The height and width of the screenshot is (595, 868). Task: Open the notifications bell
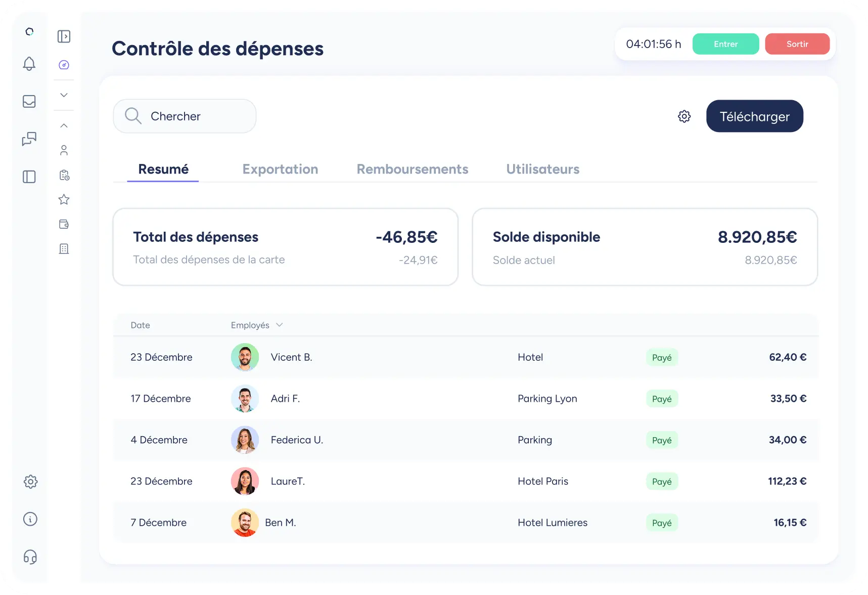(x=29, y=64)
